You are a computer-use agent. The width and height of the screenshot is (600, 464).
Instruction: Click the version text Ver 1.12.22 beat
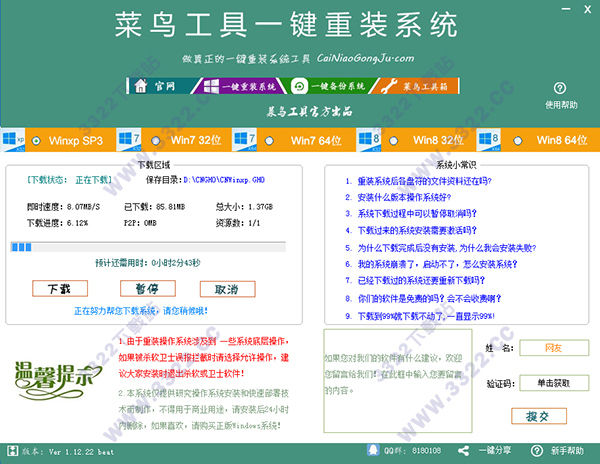click(x=81, y=452)
